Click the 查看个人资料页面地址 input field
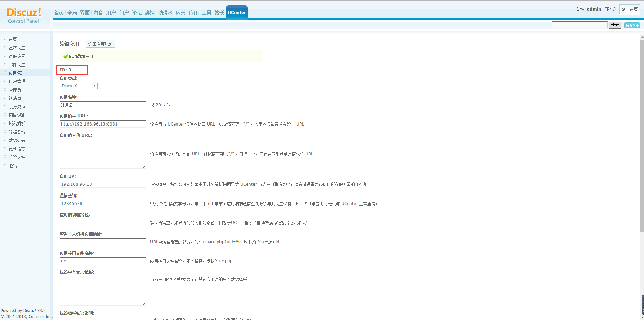 [103, 242]
